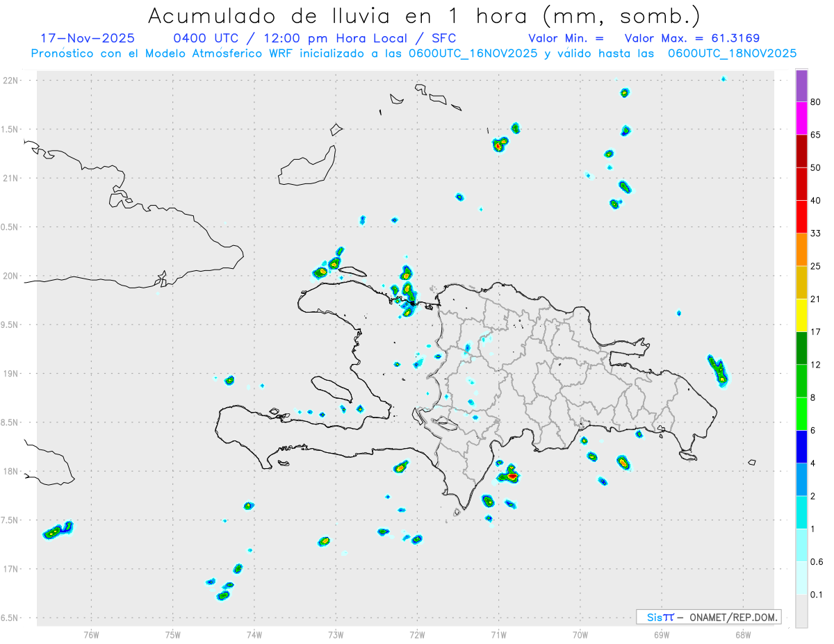Image resolution: width=834 pixels, height=644 pixels.
Task: Click the legend value '65'
Action: (816, 135)
